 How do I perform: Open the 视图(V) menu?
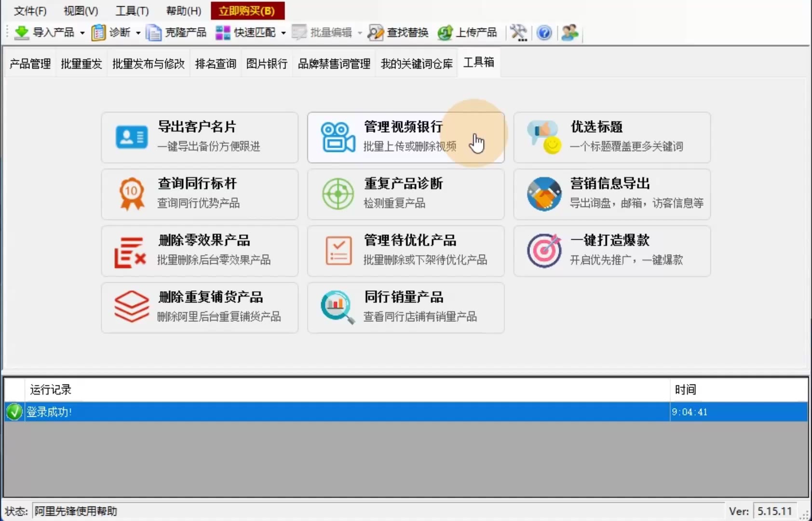click(x=81, y=11)
